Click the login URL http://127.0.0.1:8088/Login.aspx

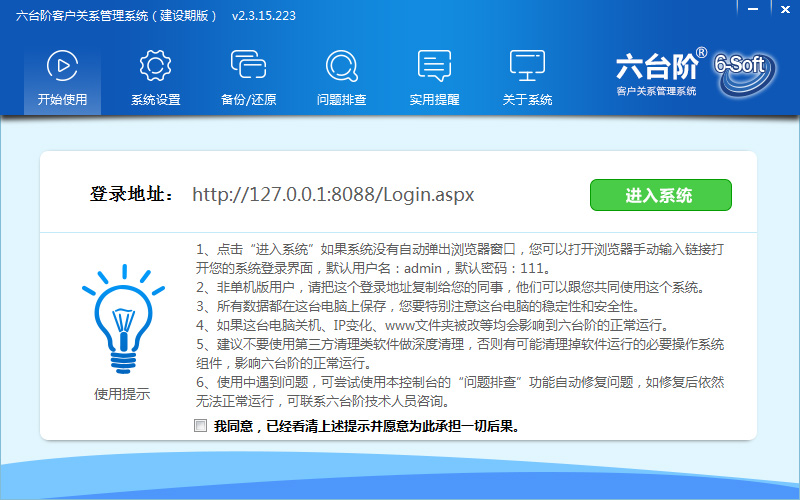coord(333,194)
